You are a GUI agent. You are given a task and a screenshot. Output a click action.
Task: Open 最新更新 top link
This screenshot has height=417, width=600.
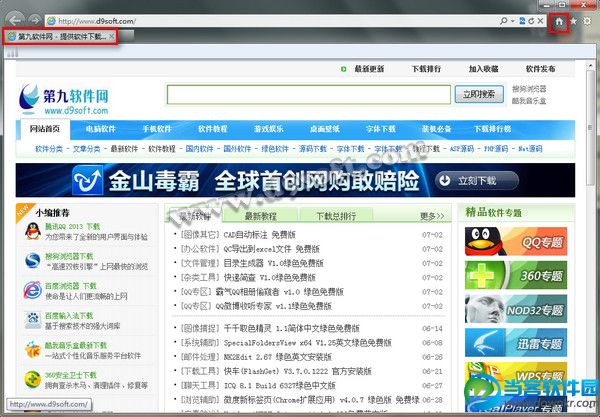pyautogui.click(x=369, y=69)
